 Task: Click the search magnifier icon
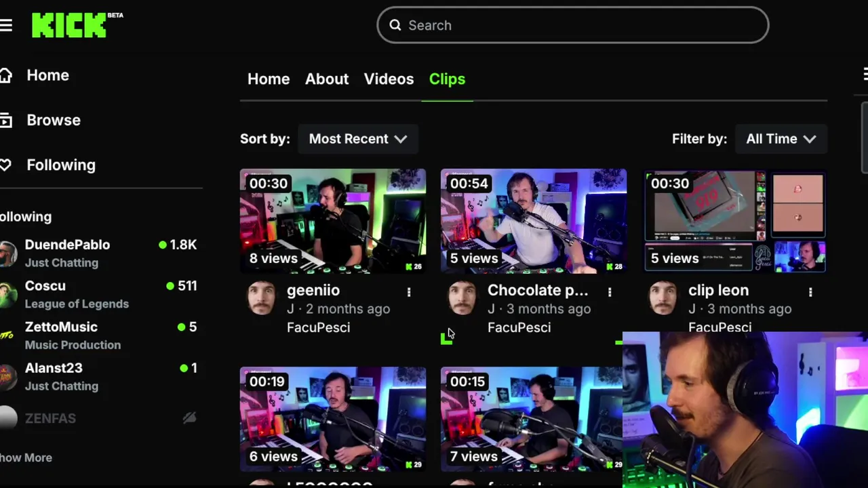(395, 25)
